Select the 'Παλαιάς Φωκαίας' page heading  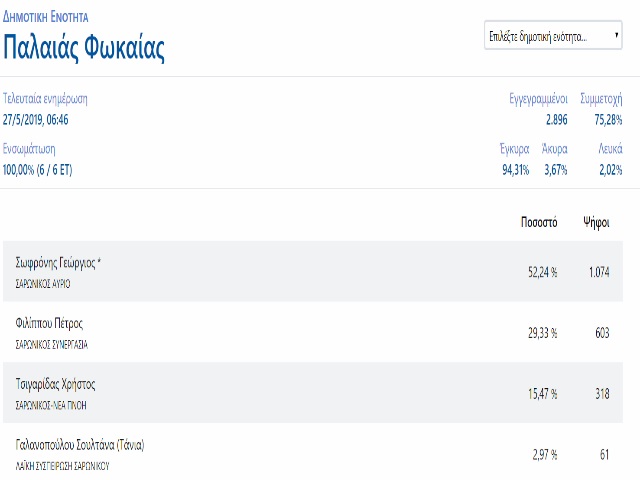[84, 48]
